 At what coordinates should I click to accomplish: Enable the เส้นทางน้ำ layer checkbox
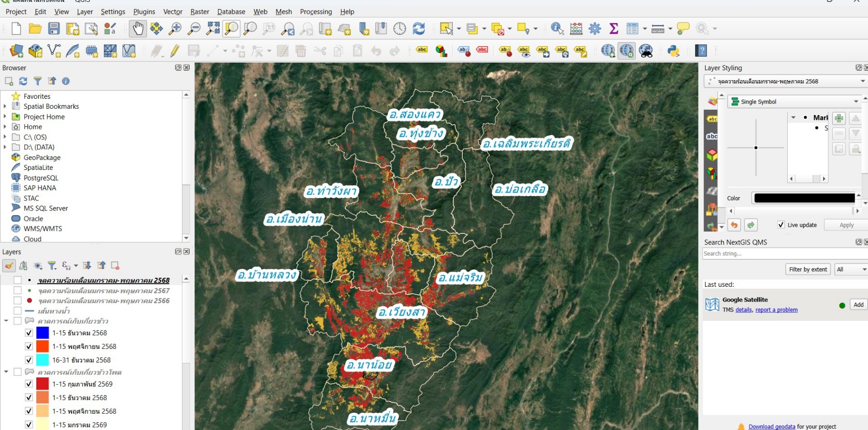[x=18, y=311]
